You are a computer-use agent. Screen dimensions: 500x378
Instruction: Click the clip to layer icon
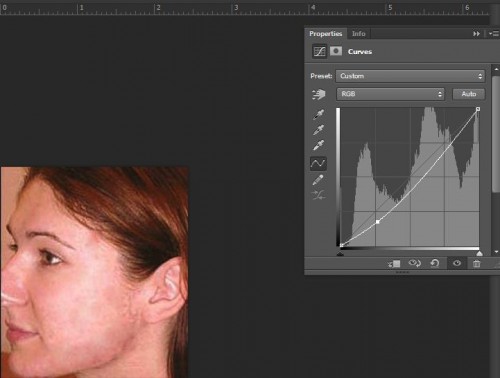coord(394,264)
